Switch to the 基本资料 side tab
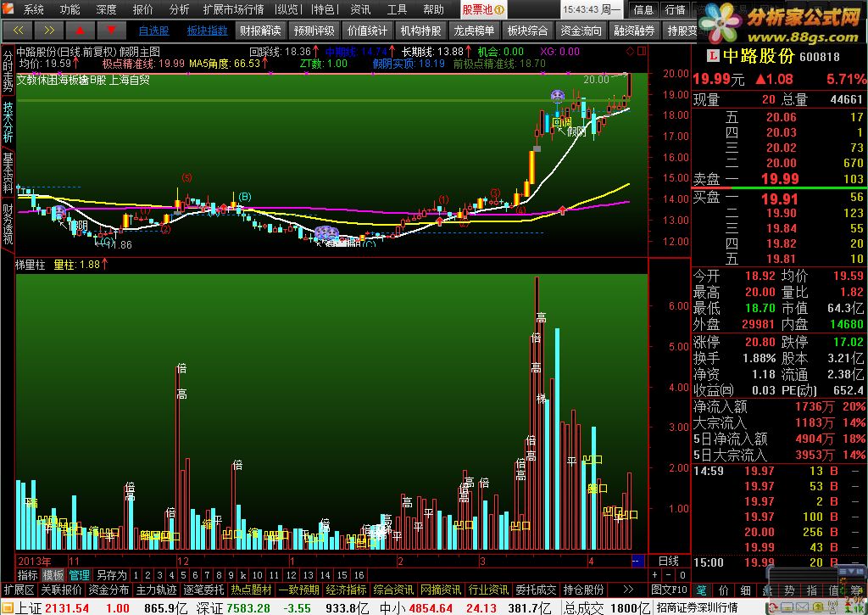Screen dimensions: 868x615 [8, 172]
